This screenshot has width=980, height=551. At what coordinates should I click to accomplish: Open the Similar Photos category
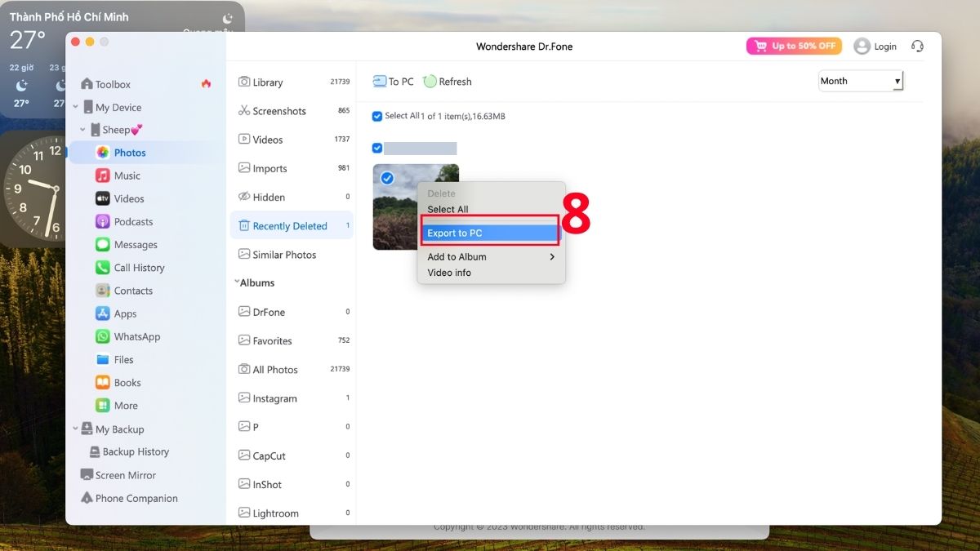click(292, 255)
